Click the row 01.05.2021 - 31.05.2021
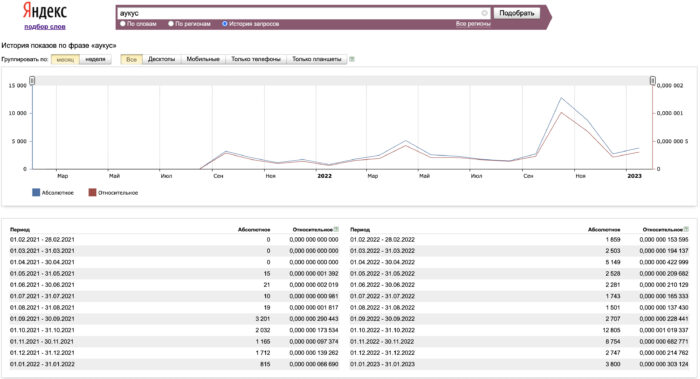 (x=174, y=274)
